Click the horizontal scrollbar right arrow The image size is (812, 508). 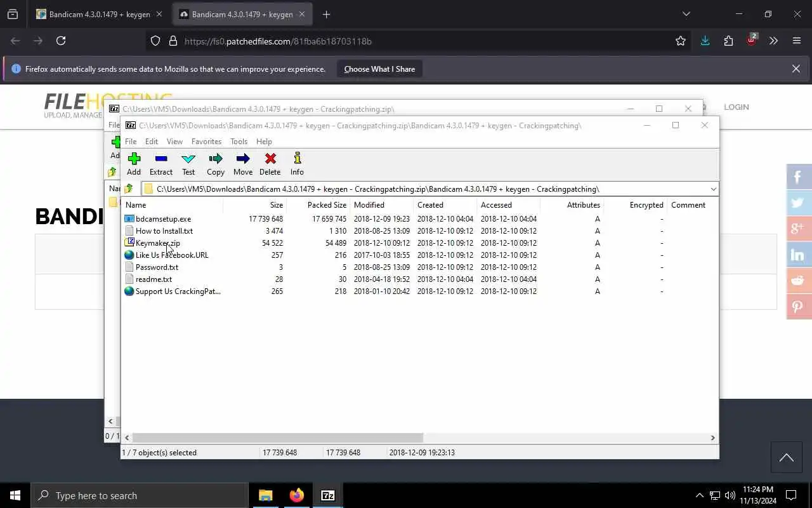click(712, 438)
